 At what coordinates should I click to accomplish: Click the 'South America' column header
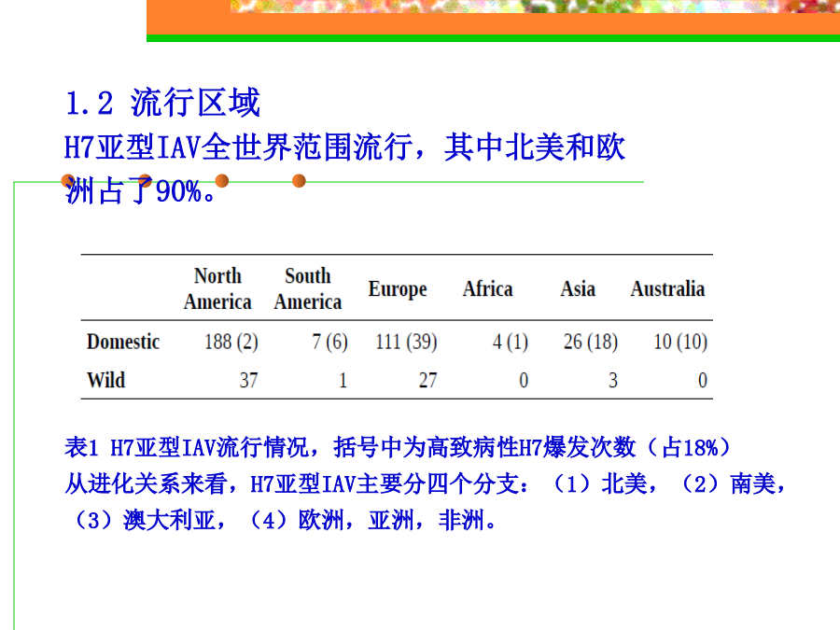click(x=307, y=288)
